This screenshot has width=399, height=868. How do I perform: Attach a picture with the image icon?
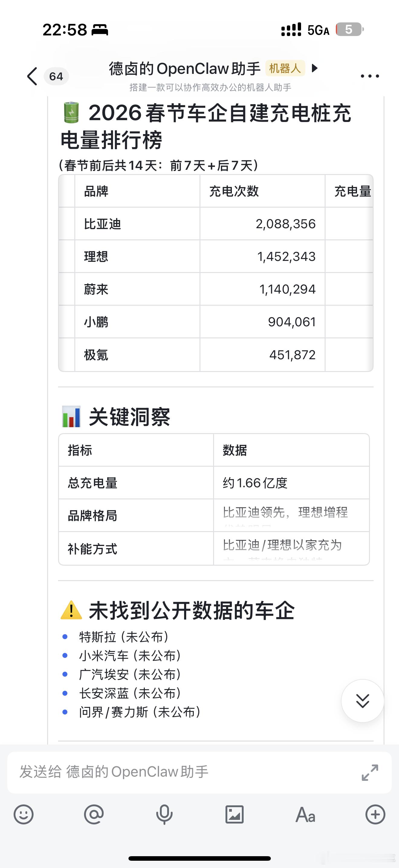tap(235, 815)
